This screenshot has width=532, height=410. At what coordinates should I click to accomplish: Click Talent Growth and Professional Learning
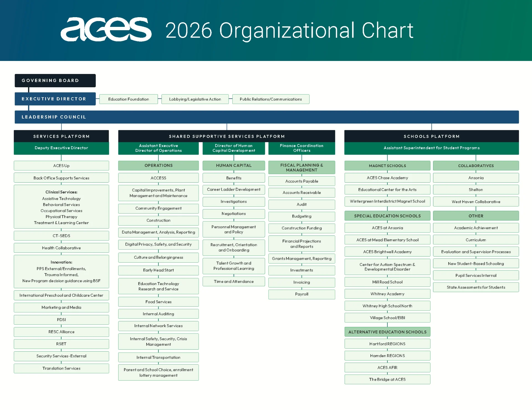tap(234, 266)
